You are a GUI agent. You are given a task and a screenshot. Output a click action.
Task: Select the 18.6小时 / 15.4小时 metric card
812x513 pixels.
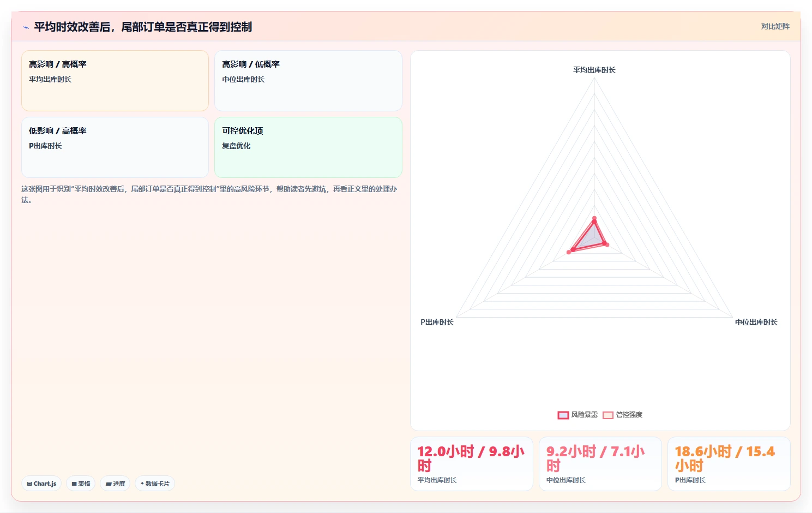tap(729, 464)
